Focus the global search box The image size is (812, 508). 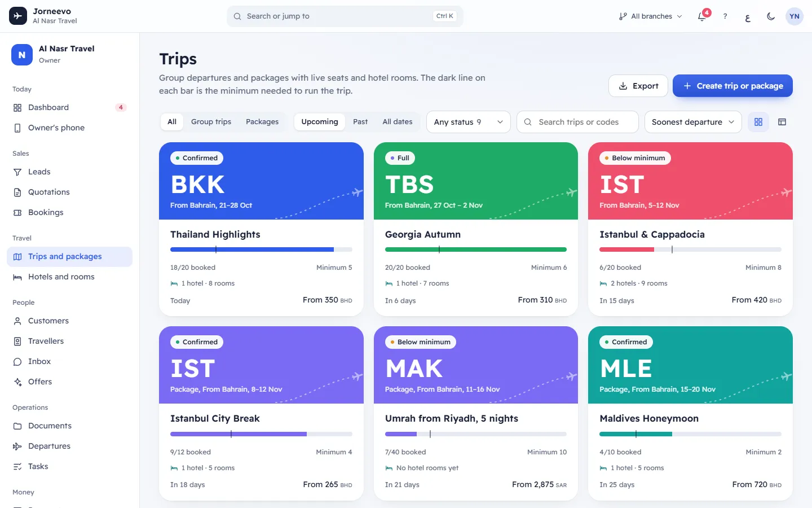[x=345, y=16]
